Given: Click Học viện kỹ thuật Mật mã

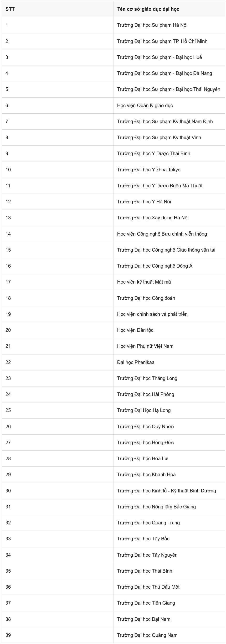Looking at the screenshot, I should tap(144, 282).
